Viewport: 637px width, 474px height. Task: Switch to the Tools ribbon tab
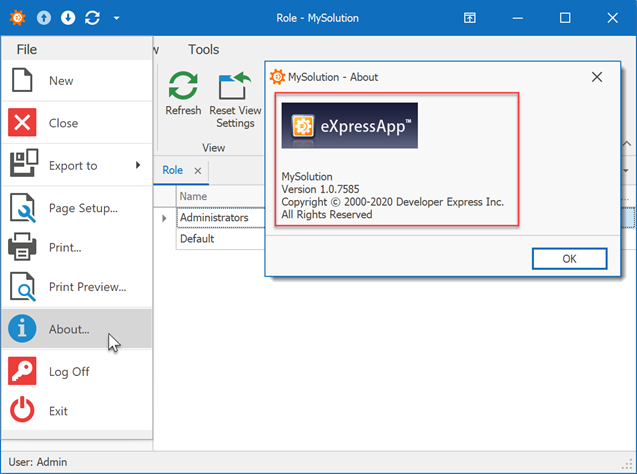[x=203, y=49]
